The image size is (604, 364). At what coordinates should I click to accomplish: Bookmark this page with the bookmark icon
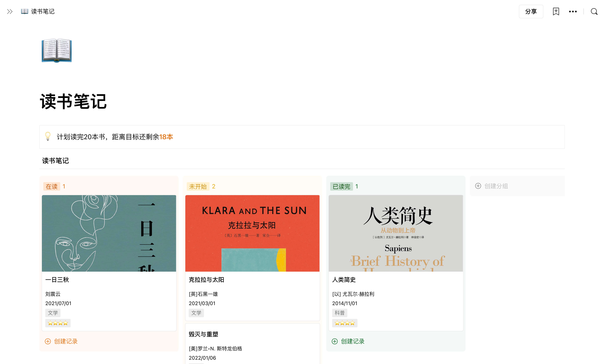coord(556,12)
